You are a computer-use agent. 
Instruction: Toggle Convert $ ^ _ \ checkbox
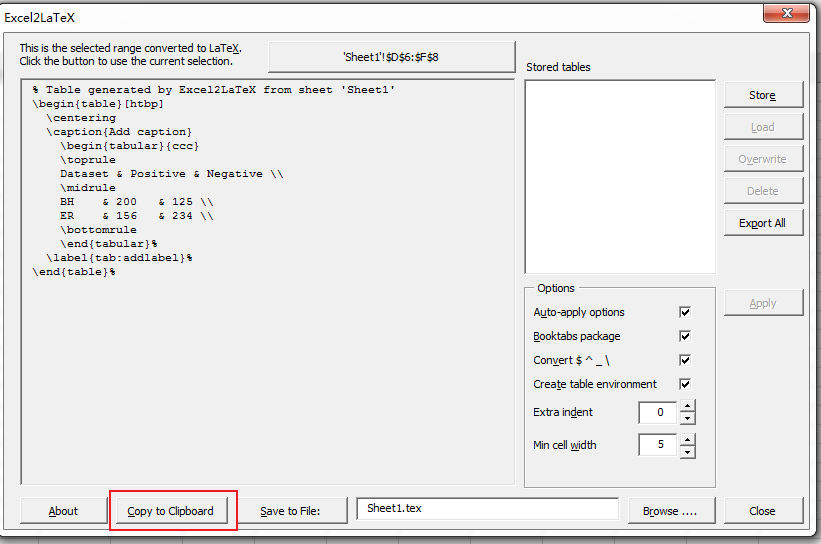coord(685,360)
